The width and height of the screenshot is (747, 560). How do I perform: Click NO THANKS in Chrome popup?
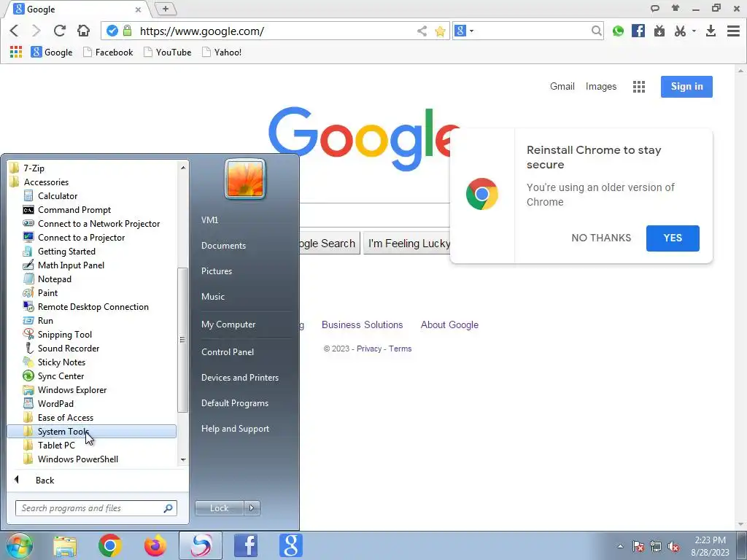pyautogui.click(x=601, y=238)
